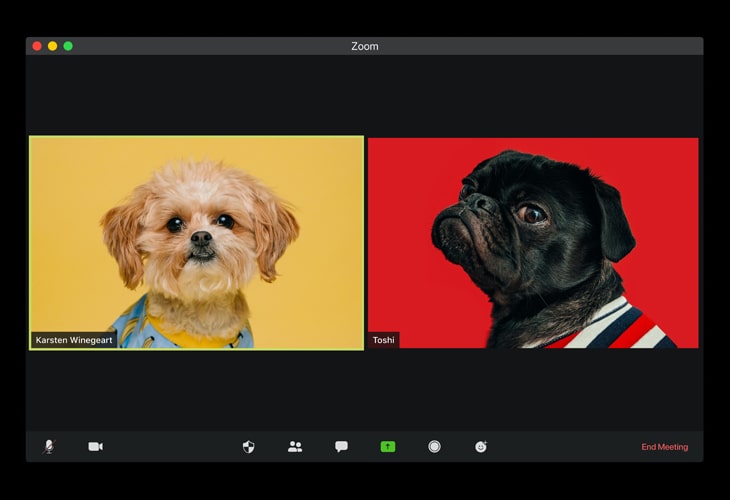The height and width of the screenshot is (500, 730).
Task: Start recording the meeting
Action: coord(434,446)
